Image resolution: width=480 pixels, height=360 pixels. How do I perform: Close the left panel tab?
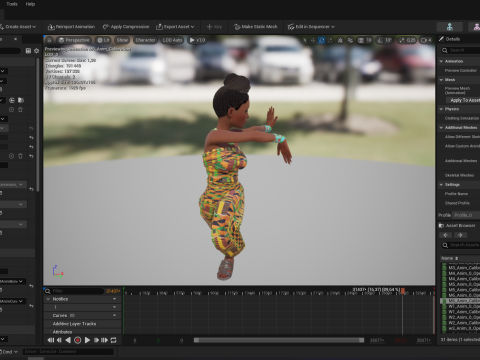(15, 39)
